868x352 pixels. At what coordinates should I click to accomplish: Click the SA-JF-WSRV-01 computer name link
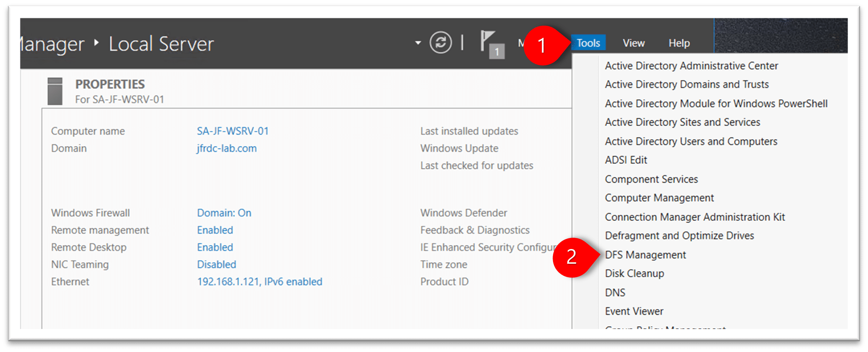pyautogui.click(x=233, y=131)
